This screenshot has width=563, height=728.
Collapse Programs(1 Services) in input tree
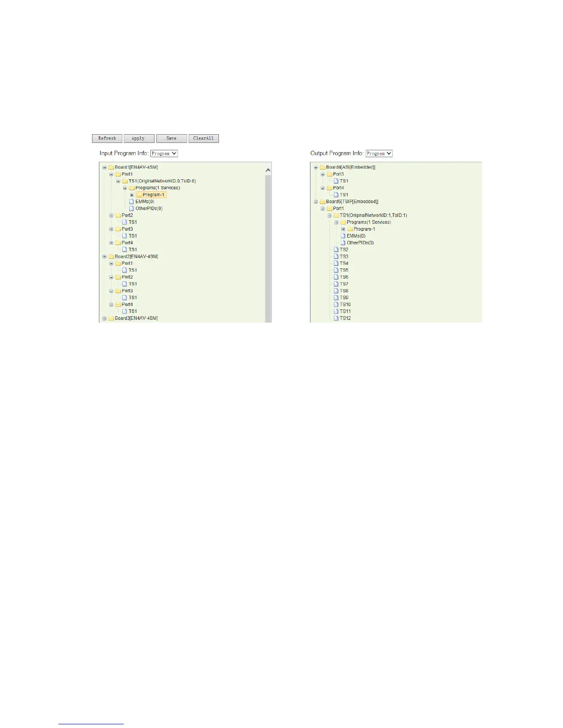coord(125,188)
